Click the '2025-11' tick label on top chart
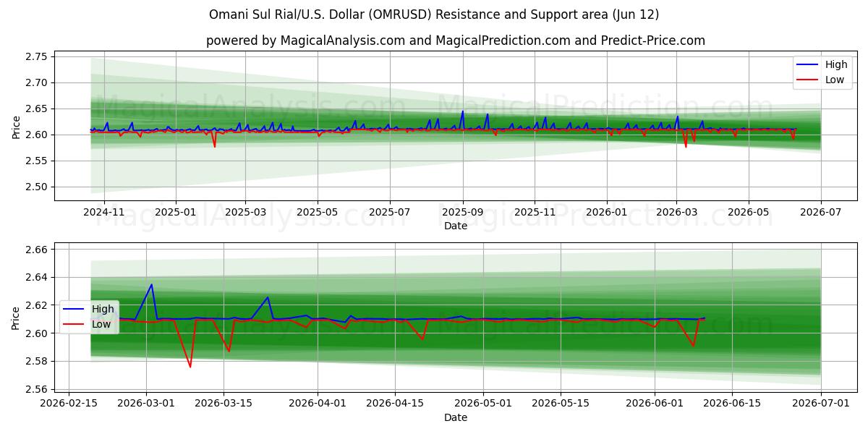The width and height of the screenshot is (868, 434). point(535,212)
